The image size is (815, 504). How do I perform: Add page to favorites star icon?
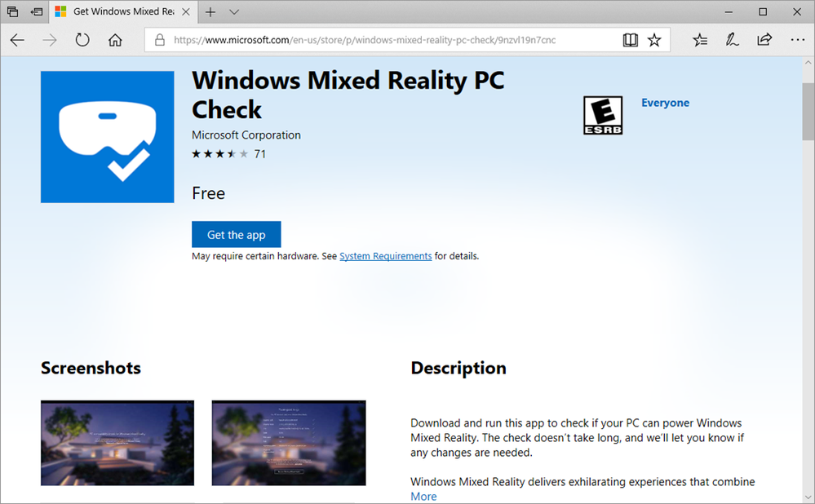click(x=653, y=40)
